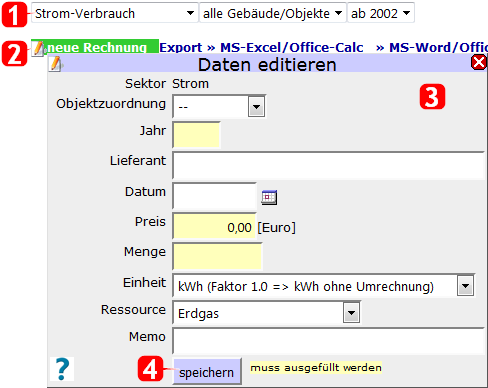
Task: Click into the Lieferant text field
Action: click(x=328, y=165)
